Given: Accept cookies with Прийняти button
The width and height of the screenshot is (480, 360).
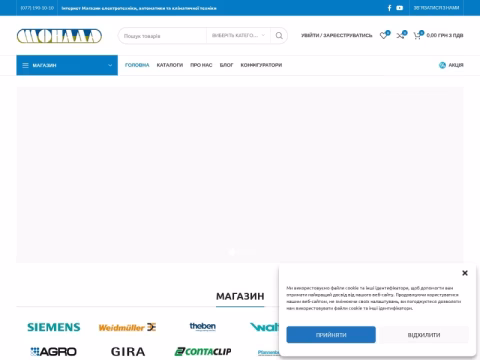Looking at the screenshot, I should tap(331, 335).
